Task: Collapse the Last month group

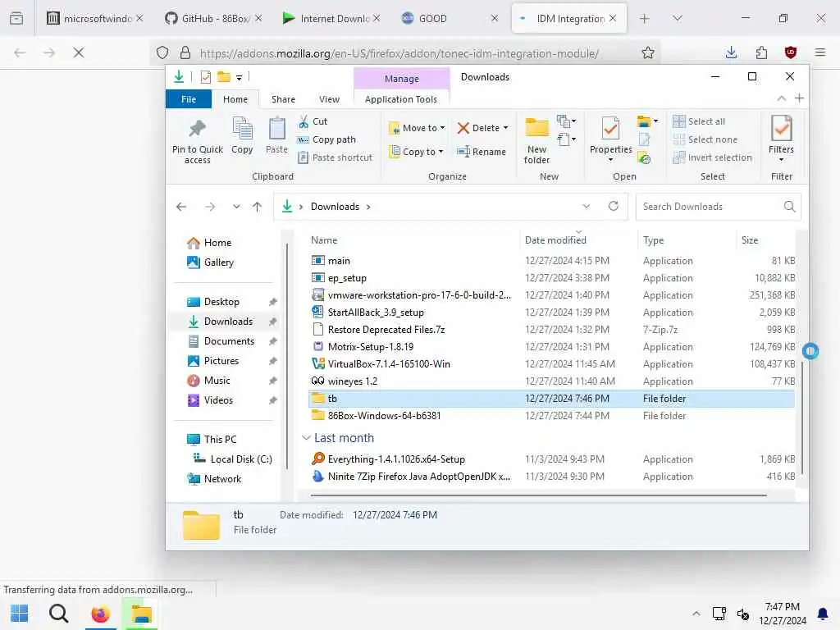Action: click(306, 438)
